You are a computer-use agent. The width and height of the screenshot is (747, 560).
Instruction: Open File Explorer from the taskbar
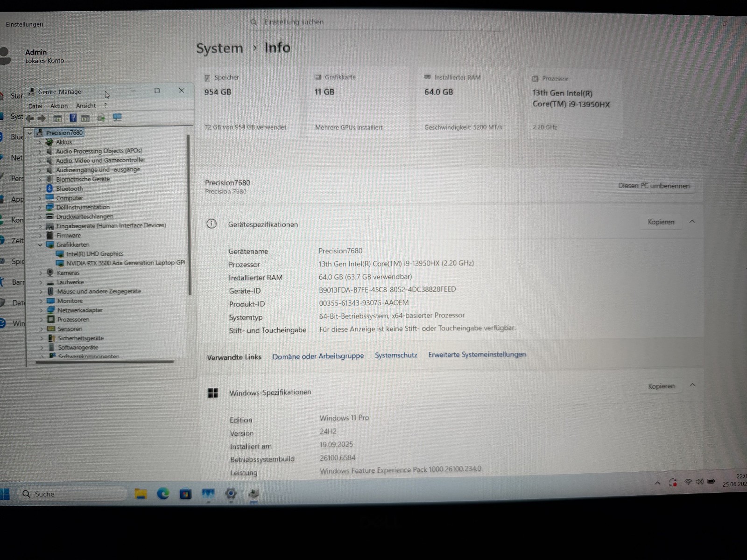click(x=141, y=494)
